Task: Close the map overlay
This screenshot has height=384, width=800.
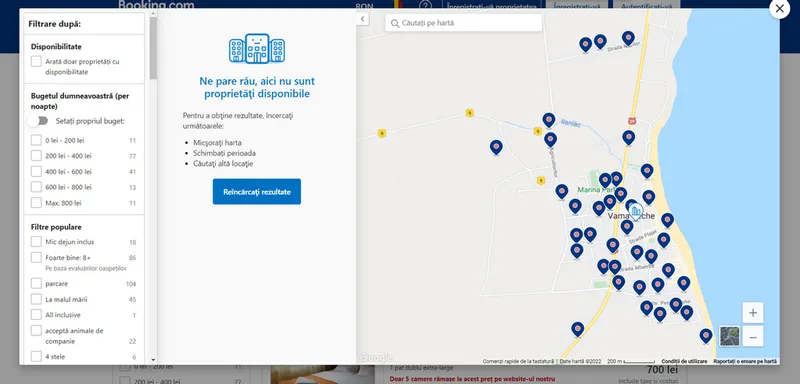Action: [x=780, y=9]
